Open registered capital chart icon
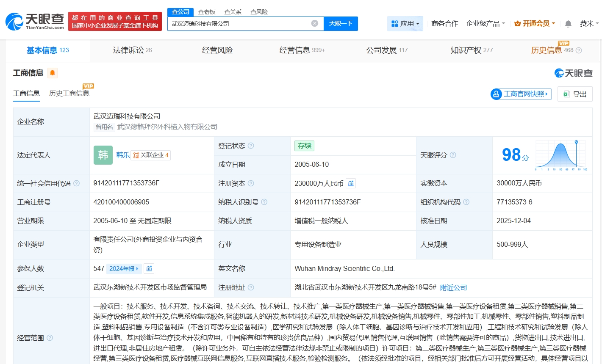602x364 pixels. [x=351, y=183]
